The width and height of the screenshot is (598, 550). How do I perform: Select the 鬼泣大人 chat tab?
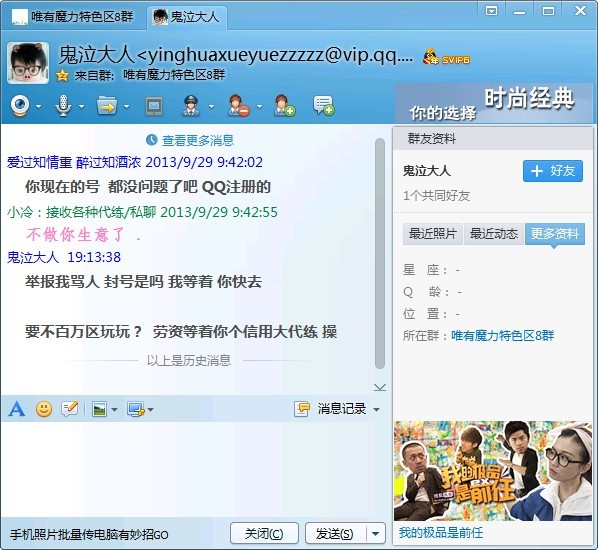click(x=186, y=17)
